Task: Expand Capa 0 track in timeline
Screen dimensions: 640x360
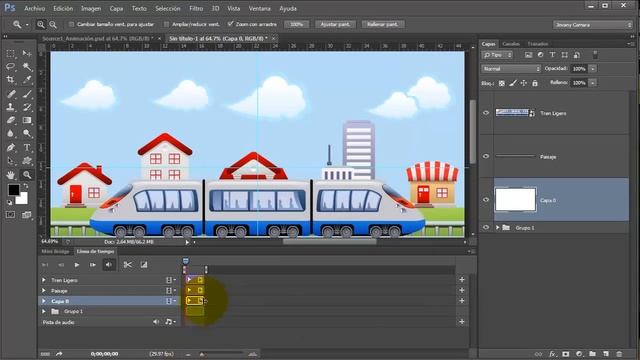Action: pos(44,301)
